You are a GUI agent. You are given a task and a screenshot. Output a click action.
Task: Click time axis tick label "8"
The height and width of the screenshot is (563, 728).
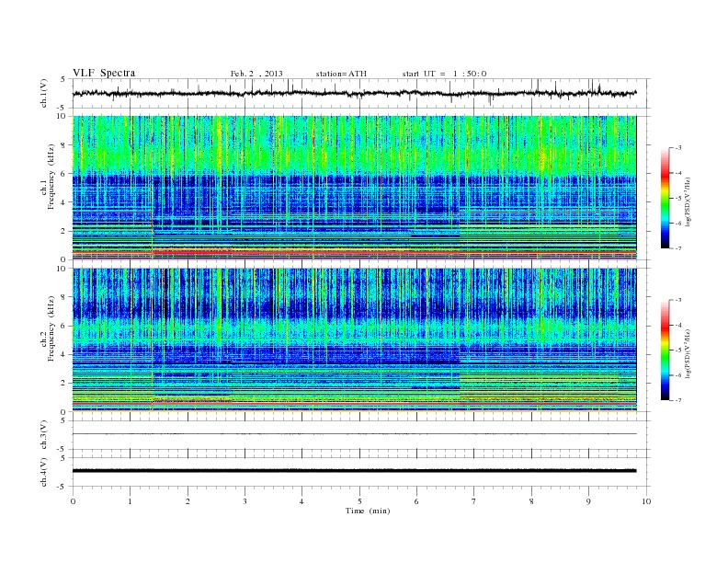531,501
